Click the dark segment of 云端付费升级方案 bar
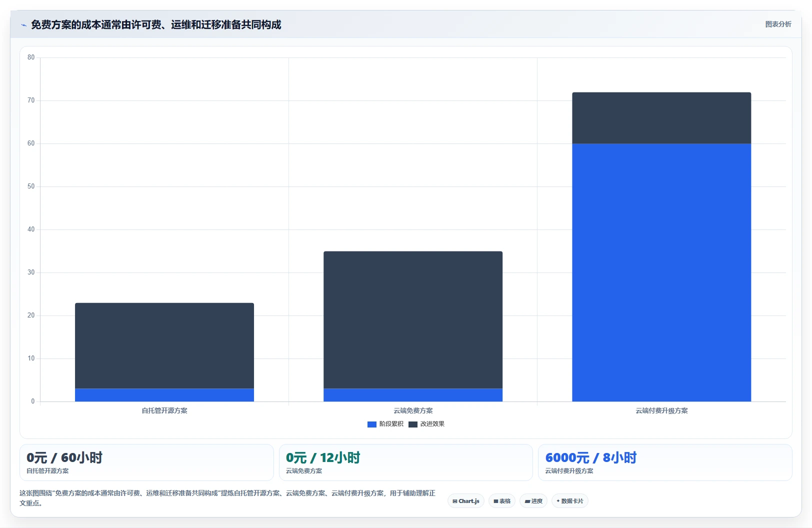This screenshot has width=812, height=528. (661, 118)
